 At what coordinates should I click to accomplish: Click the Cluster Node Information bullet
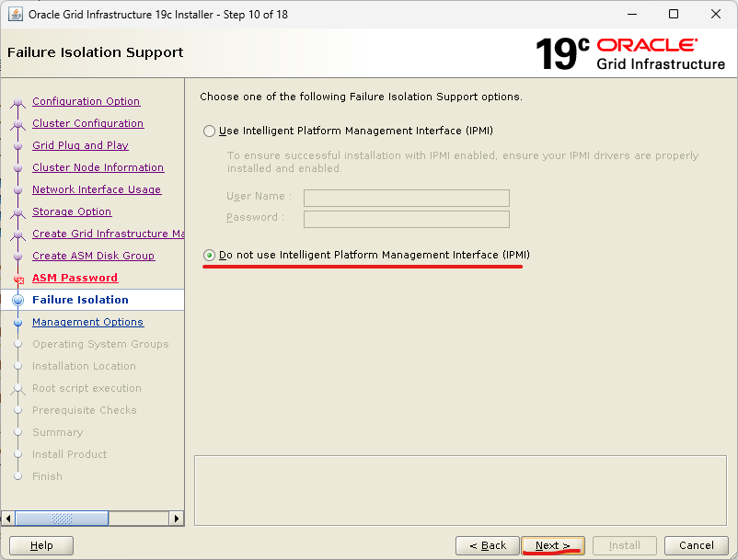coord(17,168)
